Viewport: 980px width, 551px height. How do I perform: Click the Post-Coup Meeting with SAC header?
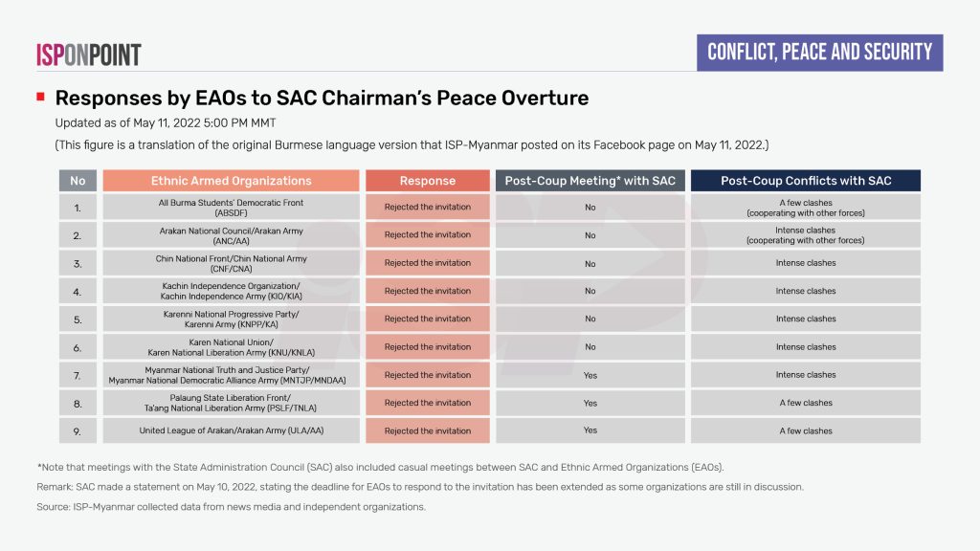[590, 180]
